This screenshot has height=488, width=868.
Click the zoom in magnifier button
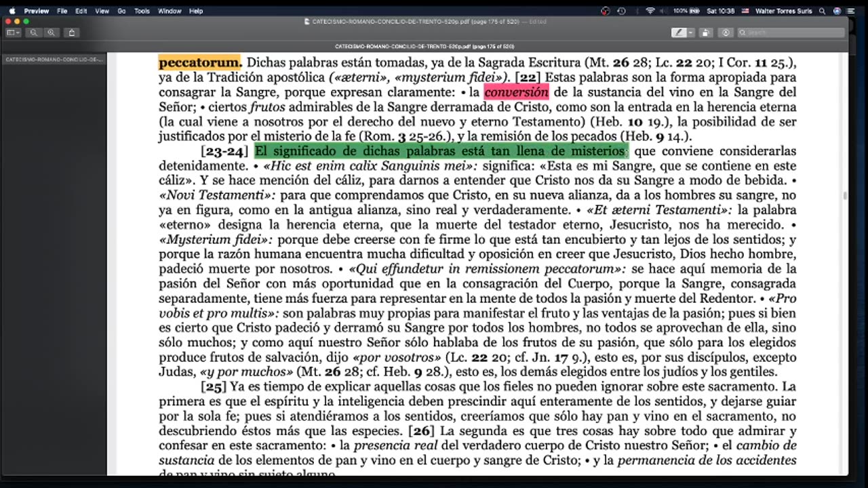tap(52, 33)
